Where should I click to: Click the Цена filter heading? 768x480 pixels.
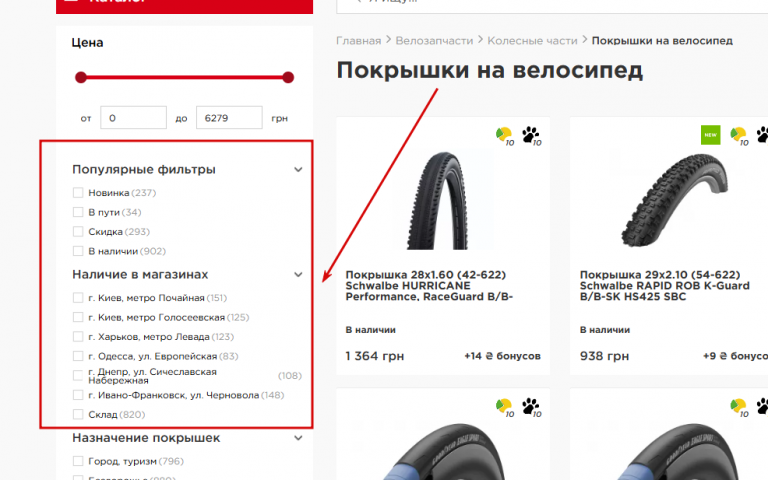tap(87, 43)
